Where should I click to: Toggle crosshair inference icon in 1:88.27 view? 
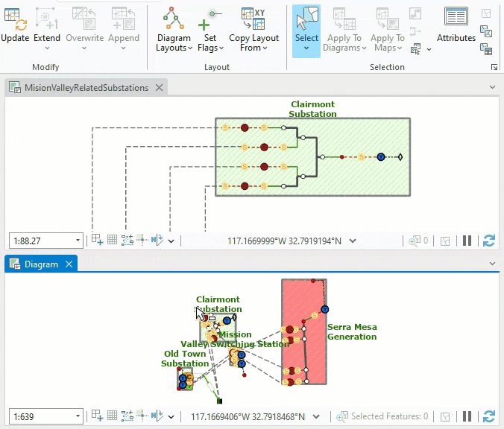pyautogui.click(x=142, y=240)
